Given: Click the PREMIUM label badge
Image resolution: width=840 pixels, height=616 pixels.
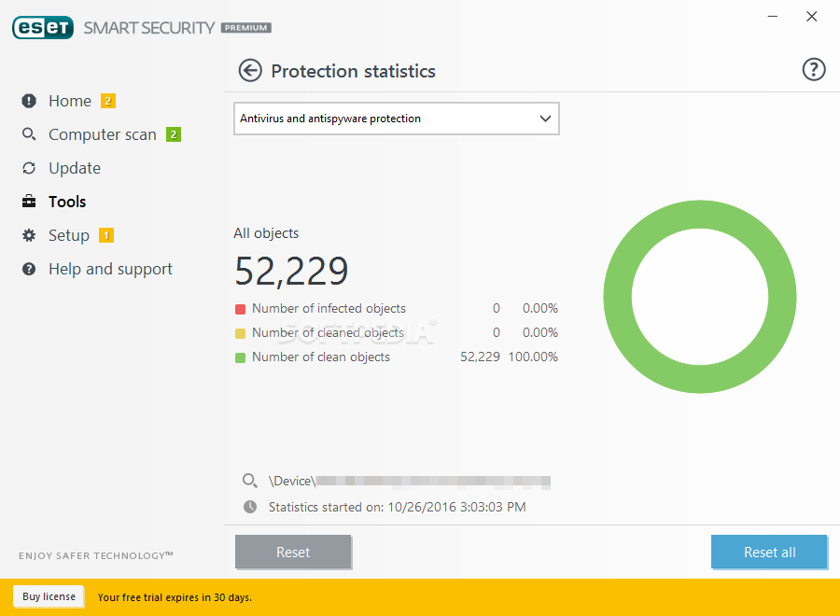Looking at the screenshot, I should 245,28.
